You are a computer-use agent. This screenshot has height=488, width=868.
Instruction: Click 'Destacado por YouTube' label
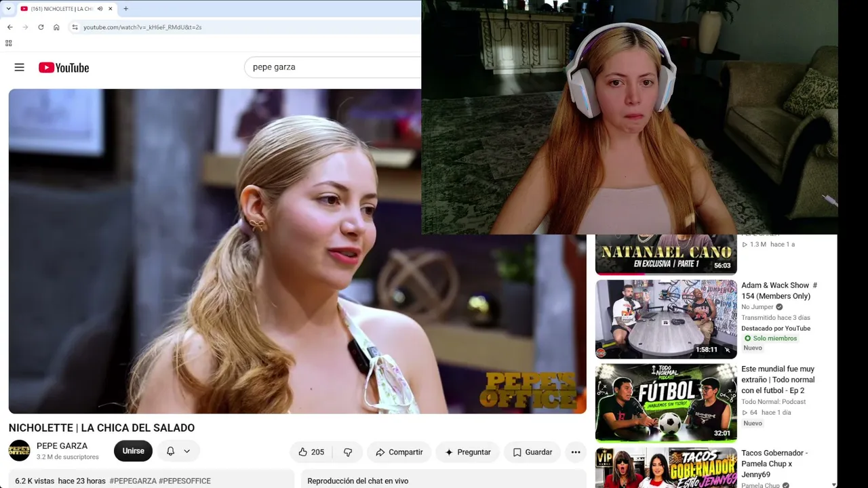click(x=776, y=329)
